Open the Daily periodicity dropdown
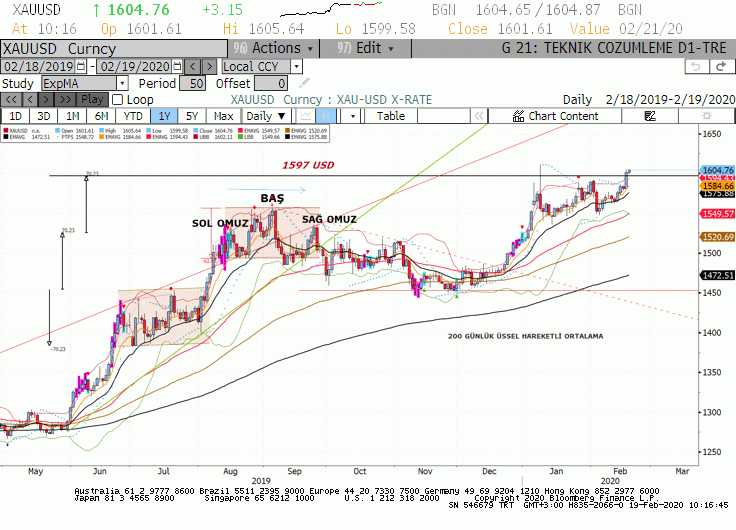The image size is (736, 530). (266, 116)
